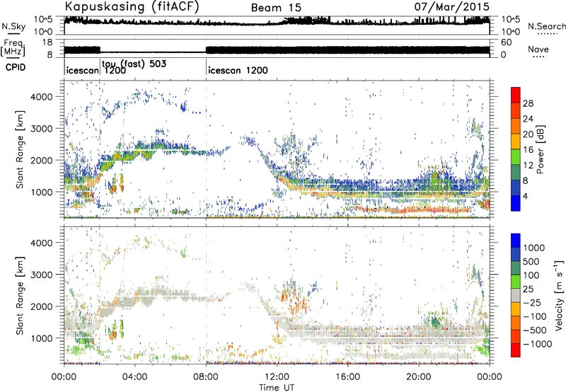This screenshot has width=566, height=392.
Task: Select the 500 value on Velocity colorbar
Action: click(532, 262)
